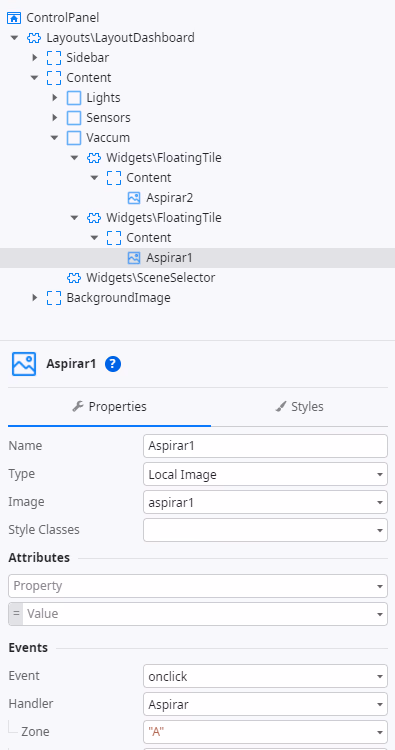Viewport: 395px width, 750px height.
Task: Select the Aspirar2 tree item
Action: [x=170, y=198]
